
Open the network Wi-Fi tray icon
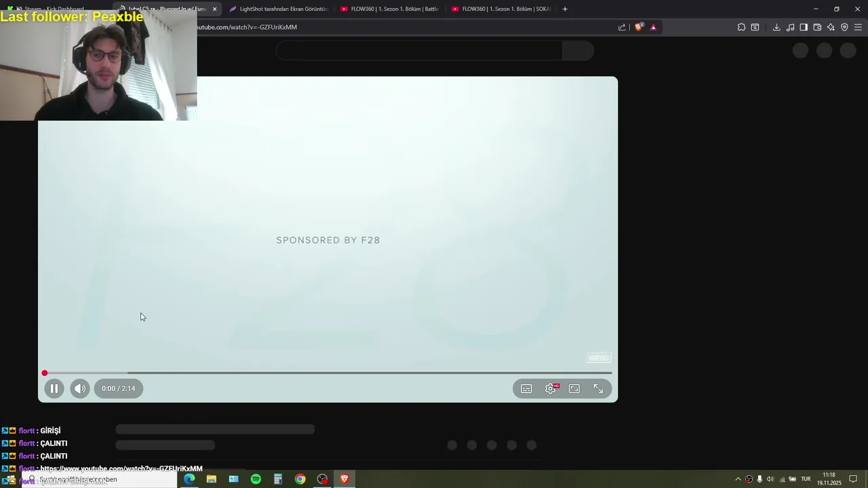tap(781, 479)
